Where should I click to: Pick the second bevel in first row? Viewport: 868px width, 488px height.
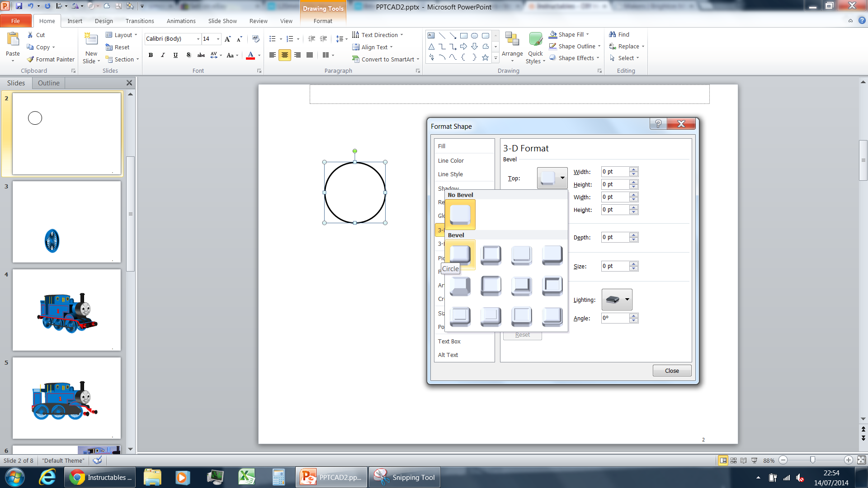[491, 255]
